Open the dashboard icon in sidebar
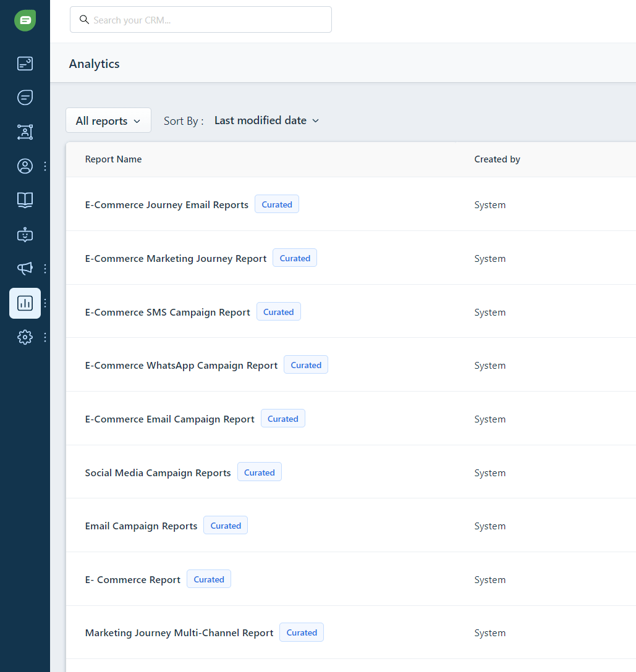636x672 pixels. point(25,64)
